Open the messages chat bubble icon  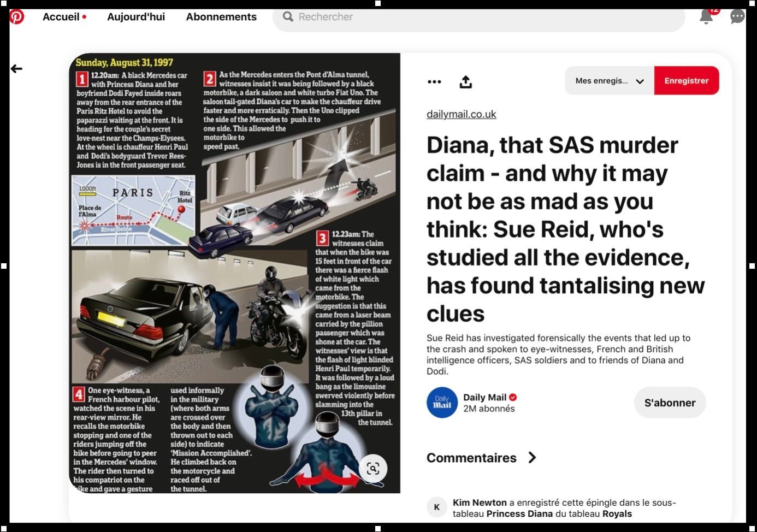[737, 17]
